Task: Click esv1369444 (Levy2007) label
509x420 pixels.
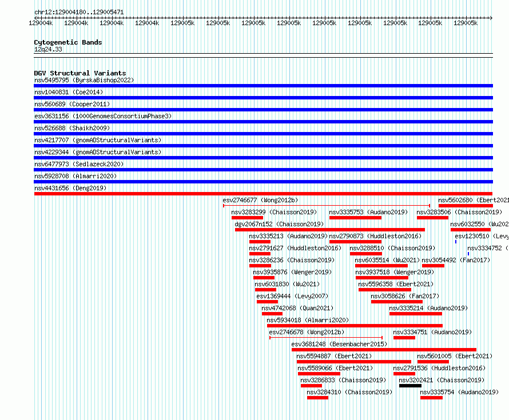Action: (x=292, y=296)
